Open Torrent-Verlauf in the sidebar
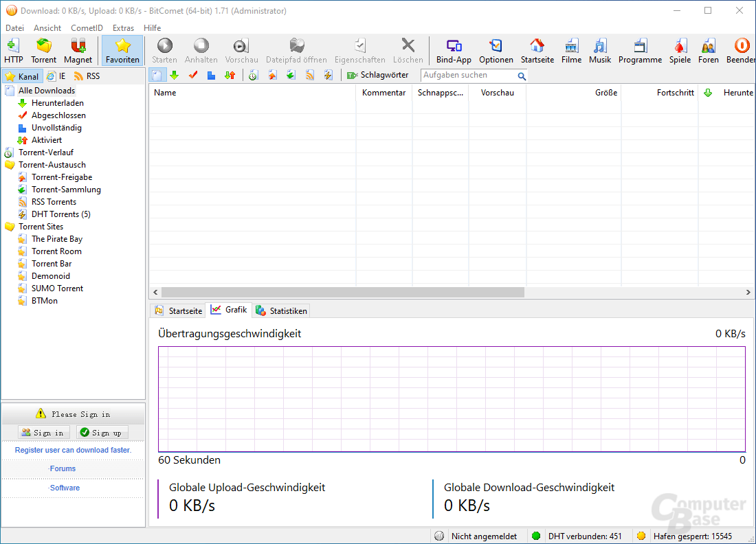The height and width of the screenshot is (544, 756). pos(46,152)
